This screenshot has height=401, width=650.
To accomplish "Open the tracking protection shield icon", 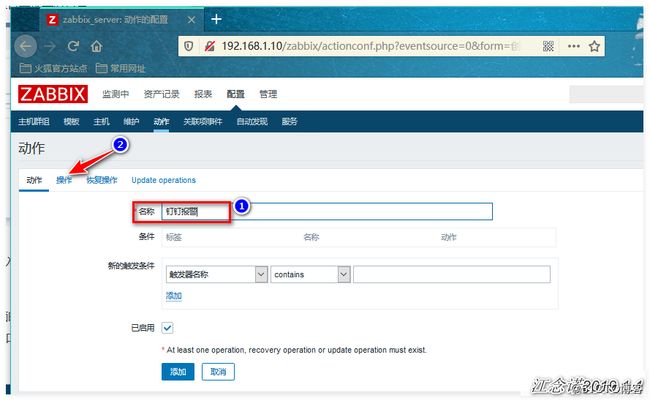I will [x=189, y=46].
